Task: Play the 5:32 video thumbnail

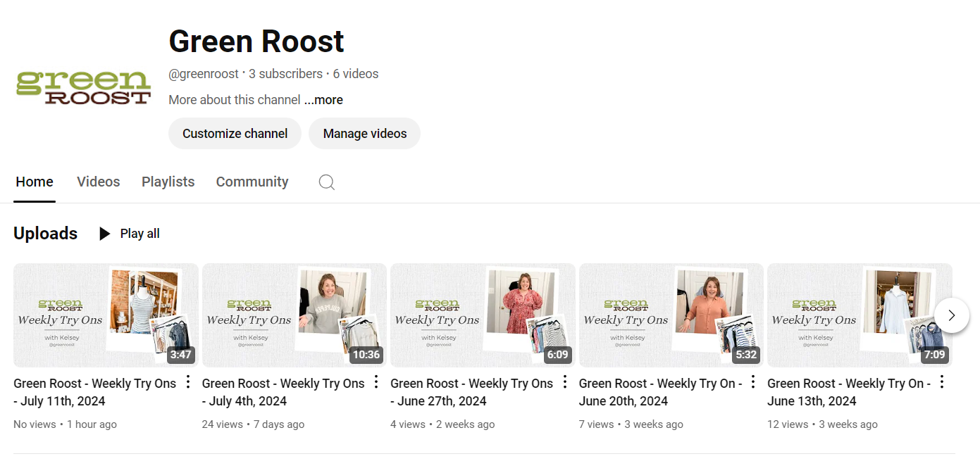Action: point(671,315)
